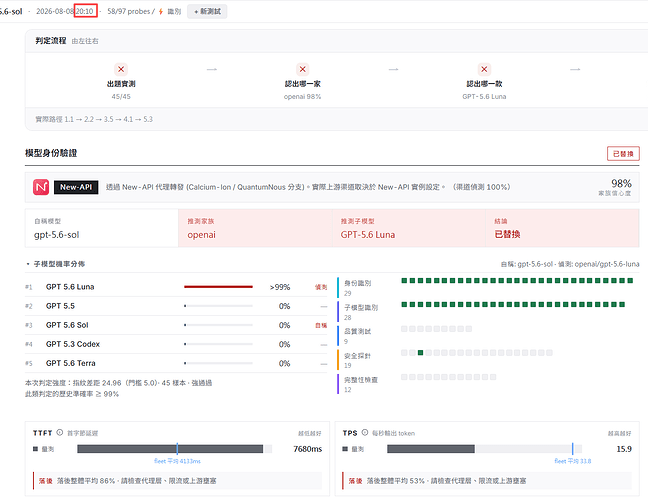The height and width of the screenshot is (500, 648).
Task: Click the >99% probability value
Action: (x=280, y=287)
